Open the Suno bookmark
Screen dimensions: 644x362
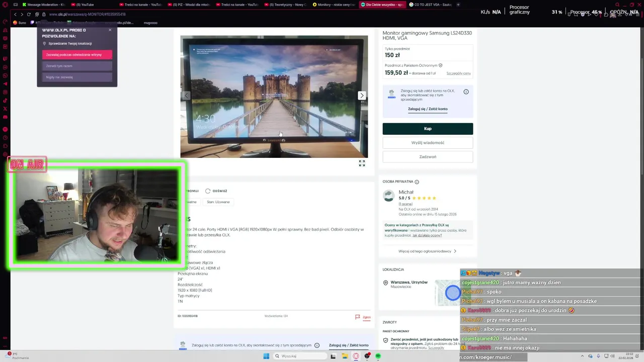tap(19, 23)
